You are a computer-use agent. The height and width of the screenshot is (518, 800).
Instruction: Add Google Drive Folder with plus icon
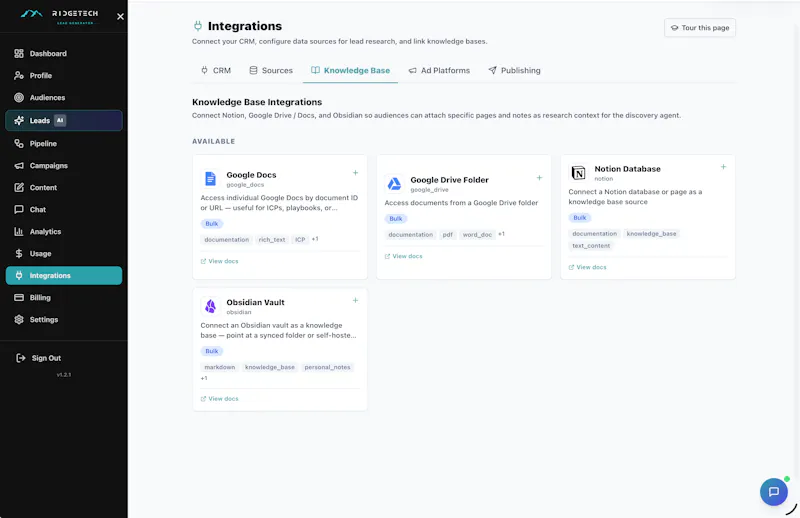pyautogui.click(x=539, y=178)
